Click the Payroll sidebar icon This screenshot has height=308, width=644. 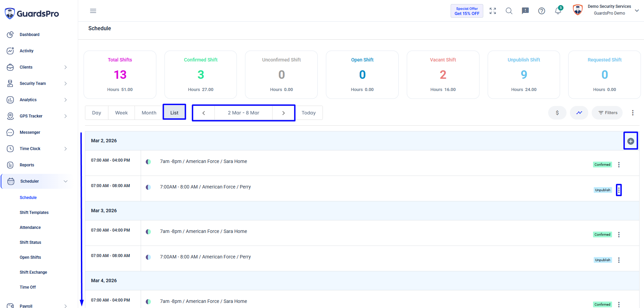(x=10, y=306)
